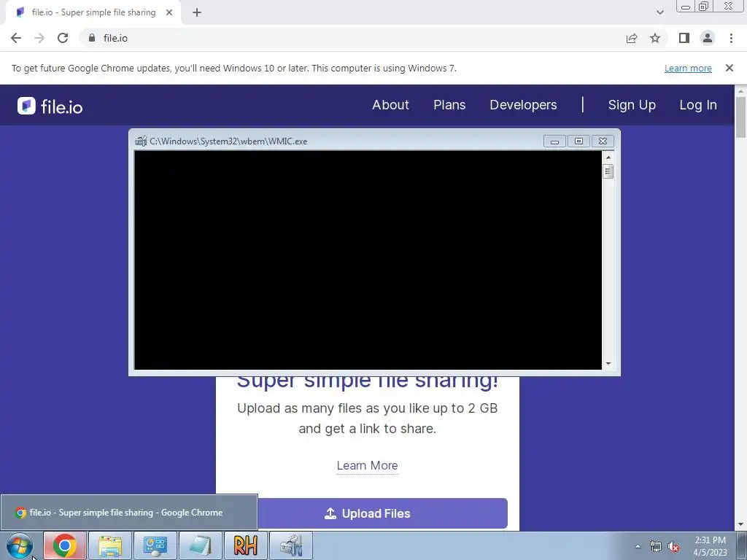Click the Learn More link under description
This screenshot has width=747, height=560.
pos(368,465)
